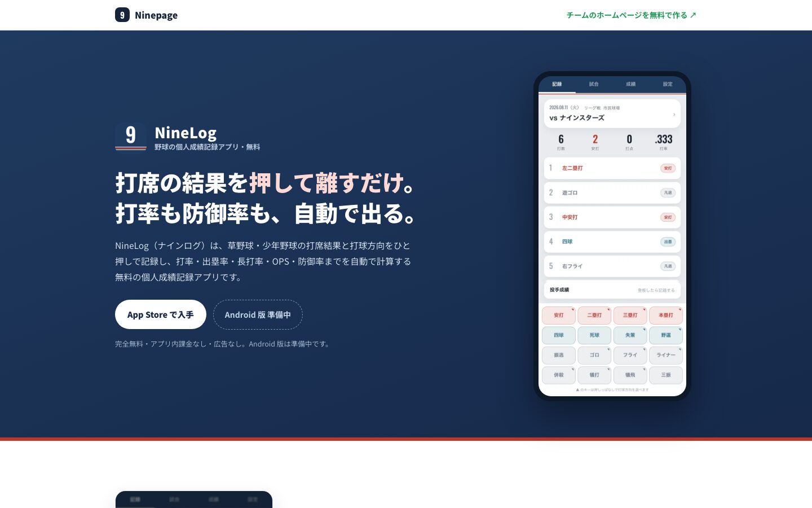Tap the red 安打 key on keypad
Image resolution: width=812 pixels, height=508 pixels.
[x=559, y=316]
